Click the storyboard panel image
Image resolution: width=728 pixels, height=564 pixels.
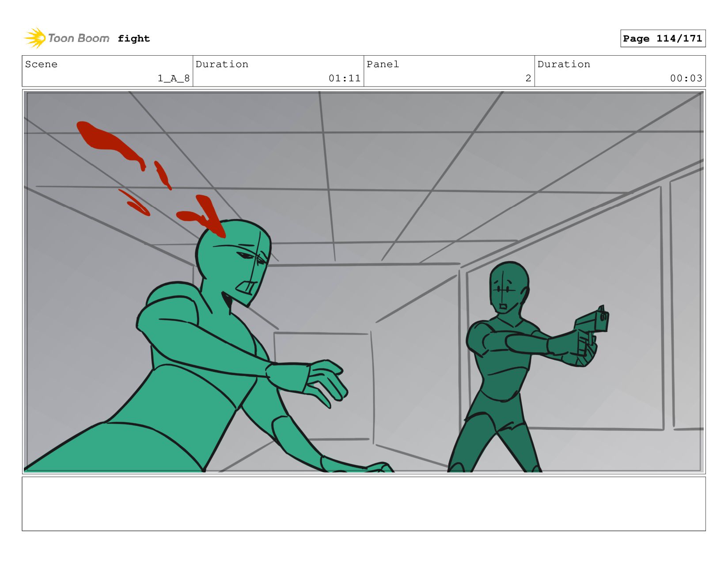364,282
